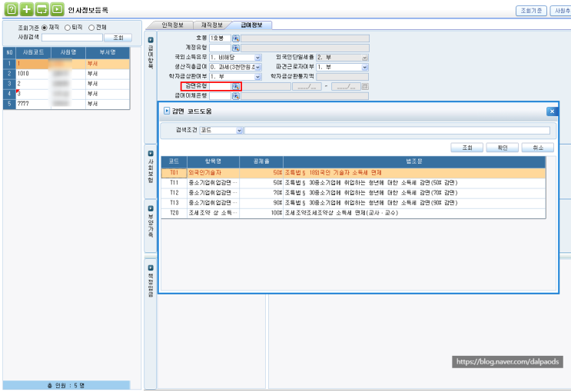Open the 생산직총급여 dropdown

[257, 68]
